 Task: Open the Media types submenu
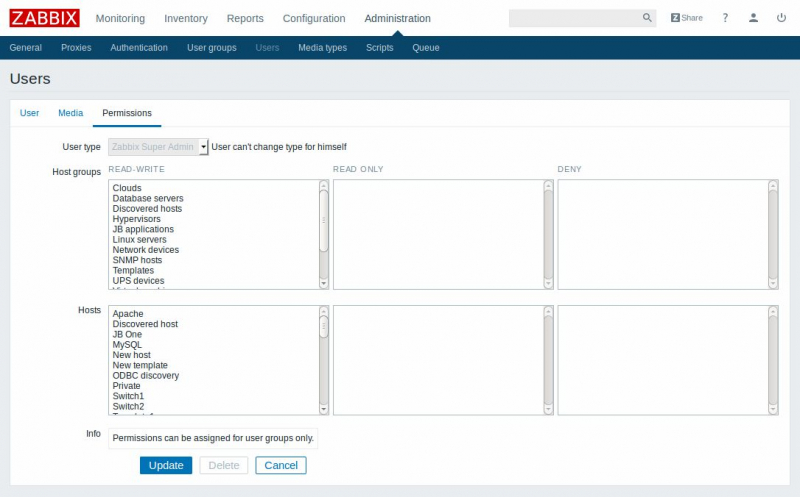(322, 48)
